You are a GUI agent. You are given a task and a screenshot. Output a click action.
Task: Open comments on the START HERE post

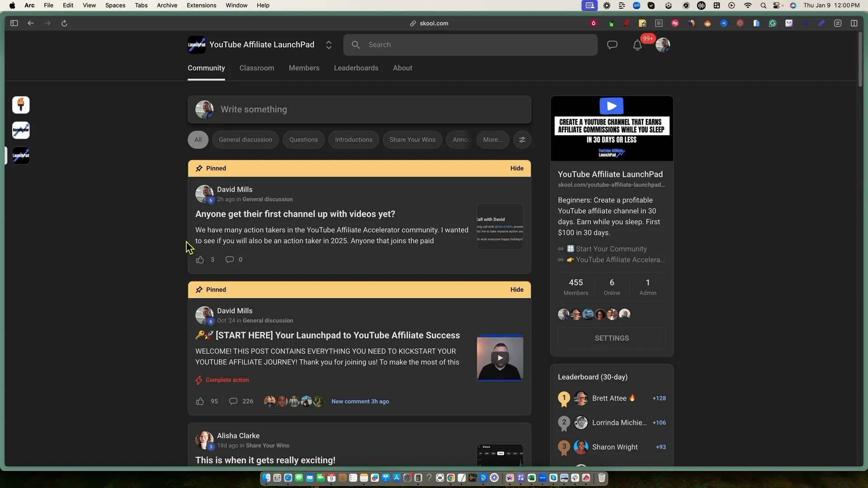pyautogui.click(x=233, y=401)
